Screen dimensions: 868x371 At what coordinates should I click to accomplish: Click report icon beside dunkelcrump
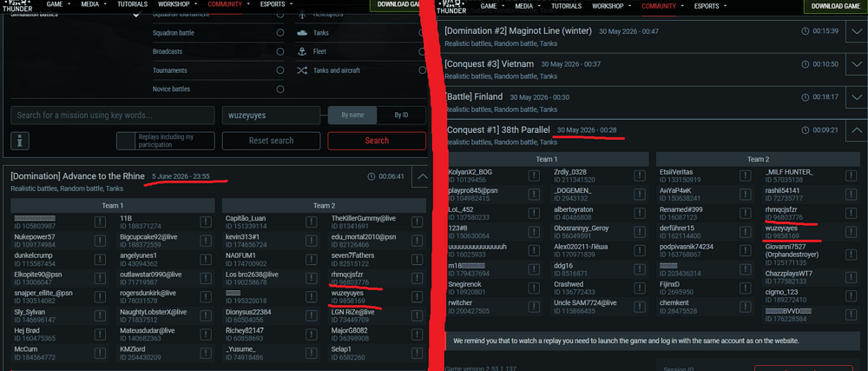[100, 259]
